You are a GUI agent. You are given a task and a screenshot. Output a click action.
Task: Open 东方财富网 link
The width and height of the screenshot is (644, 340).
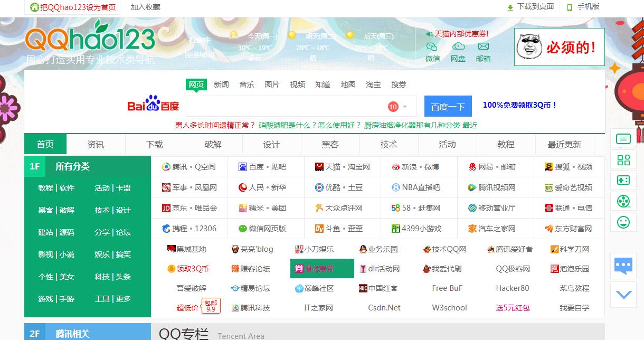pyautogui.click(x=569, y=229)
